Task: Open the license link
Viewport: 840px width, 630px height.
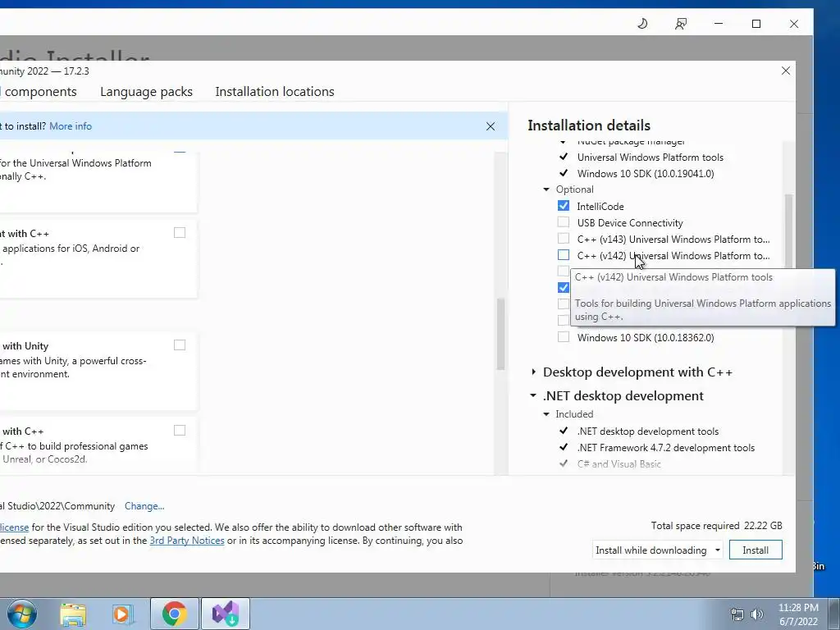Action: coord(15,527)
